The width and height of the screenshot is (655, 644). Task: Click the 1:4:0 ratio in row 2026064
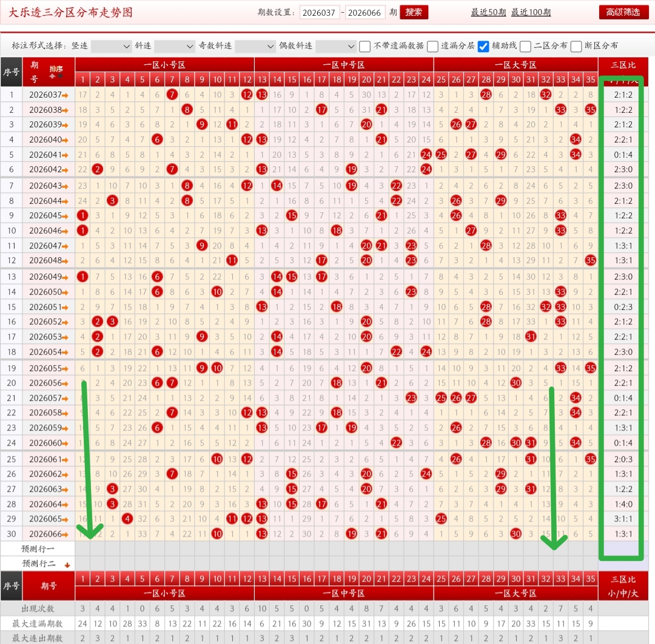point(623,504)
